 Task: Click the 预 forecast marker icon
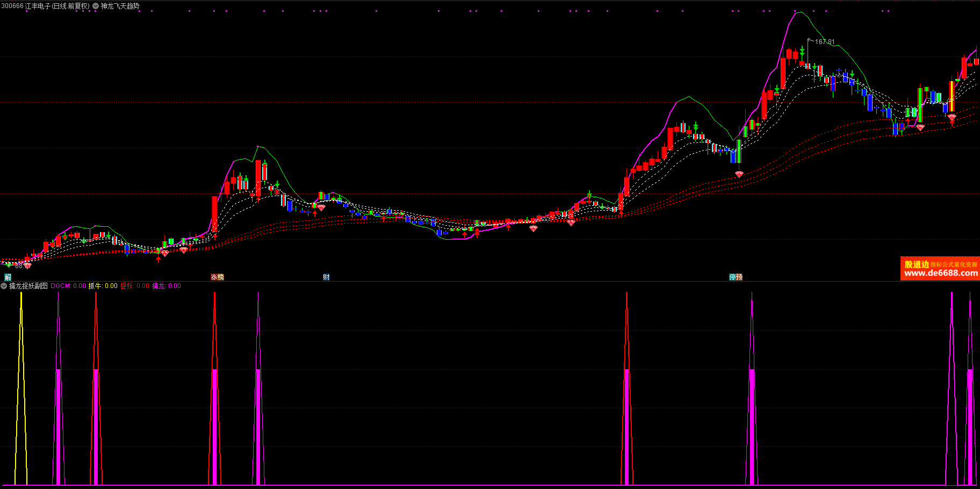coord(739,277)
